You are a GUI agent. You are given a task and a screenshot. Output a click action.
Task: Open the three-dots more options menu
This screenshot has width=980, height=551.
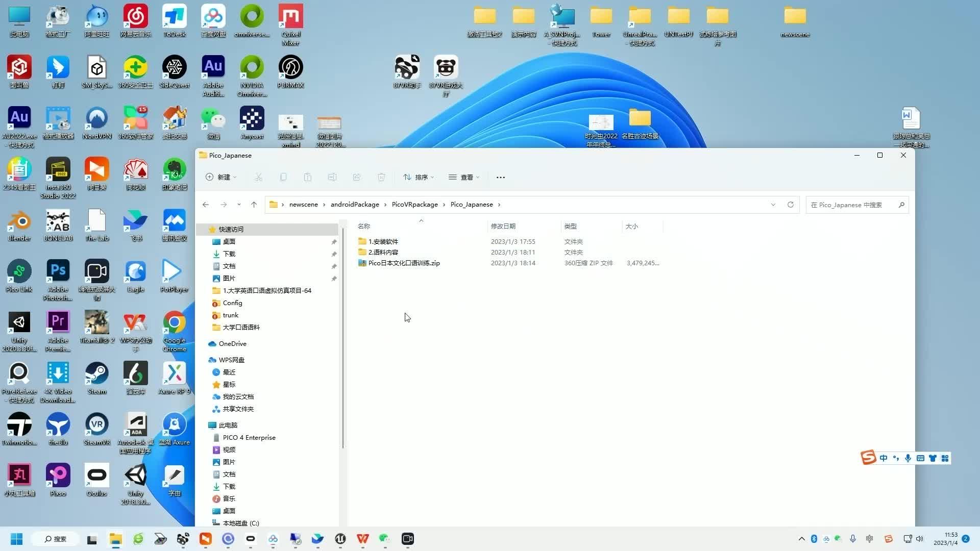[x=501, y=177]
